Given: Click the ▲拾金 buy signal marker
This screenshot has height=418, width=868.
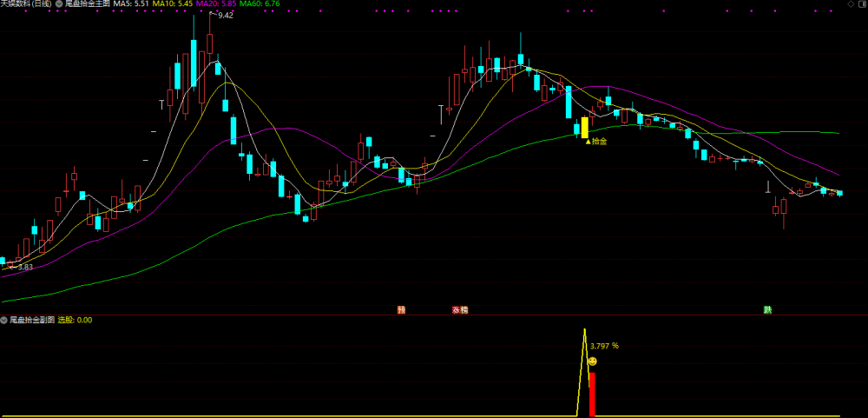Looking at the screenshot, I should tap(596, 142).
